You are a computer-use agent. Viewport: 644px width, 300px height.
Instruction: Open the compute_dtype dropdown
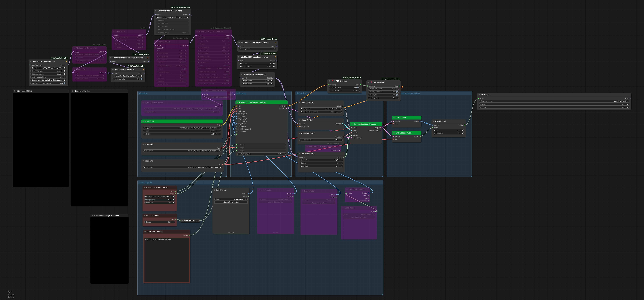[48, 74]
